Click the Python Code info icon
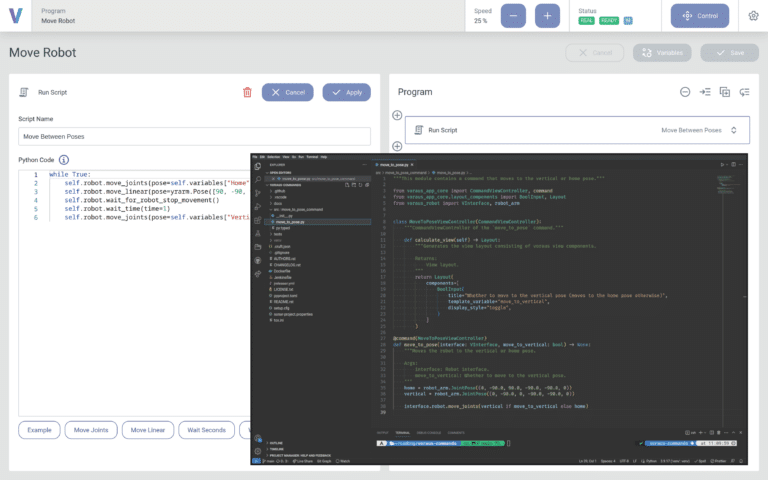Screen dimensions: 768x480 (64, 159)
